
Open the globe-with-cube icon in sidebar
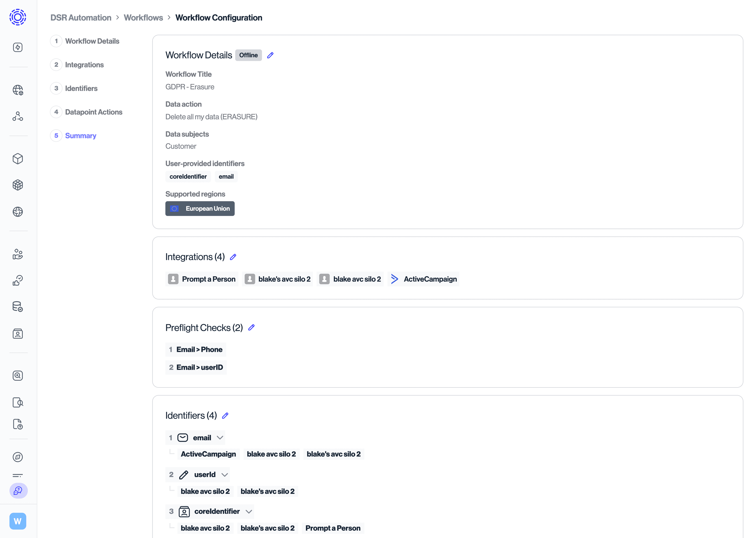(18, 90)
